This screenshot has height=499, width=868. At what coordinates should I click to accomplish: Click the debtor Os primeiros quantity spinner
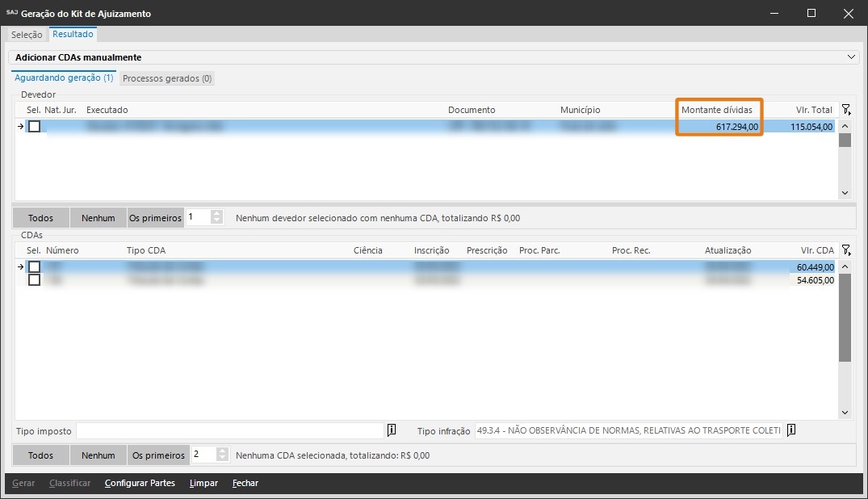[216, 217]
